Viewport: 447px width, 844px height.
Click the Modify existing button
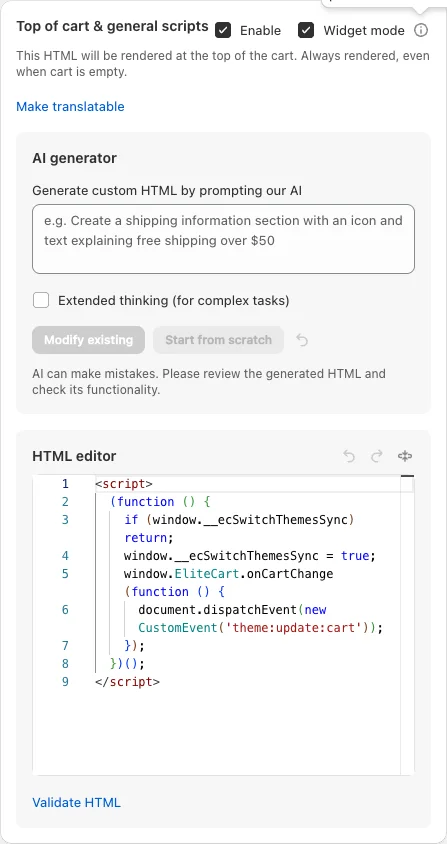point(88,340)
